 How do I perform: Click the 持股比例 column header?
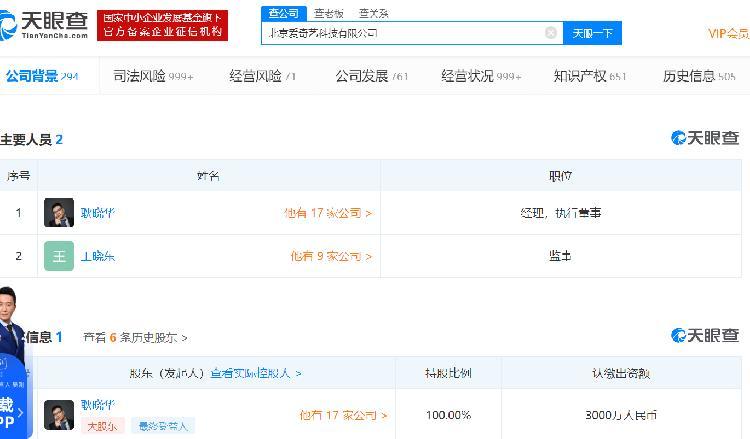click(x=448, y=373)
